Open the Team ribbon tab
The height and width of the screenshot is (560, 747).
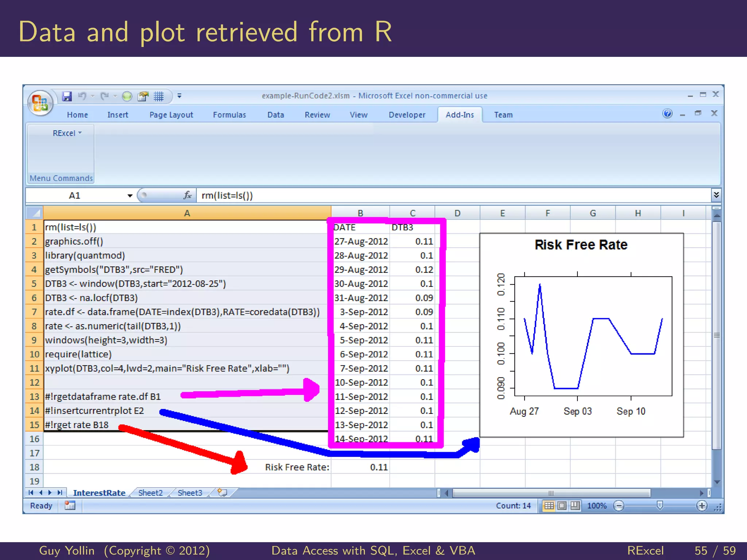tap(503, 115)
